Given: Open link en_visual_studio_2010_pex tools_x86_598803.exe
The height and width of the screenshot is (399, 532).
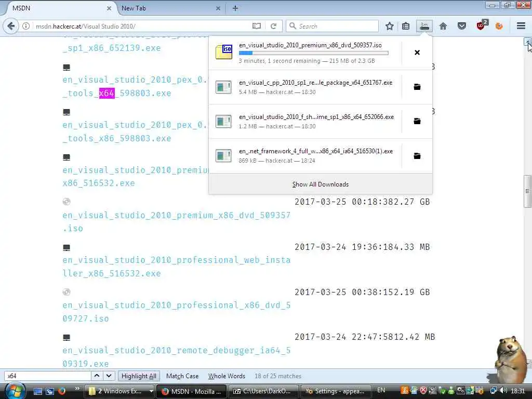Looking at the screenshot, I should [x=135, y=131].
